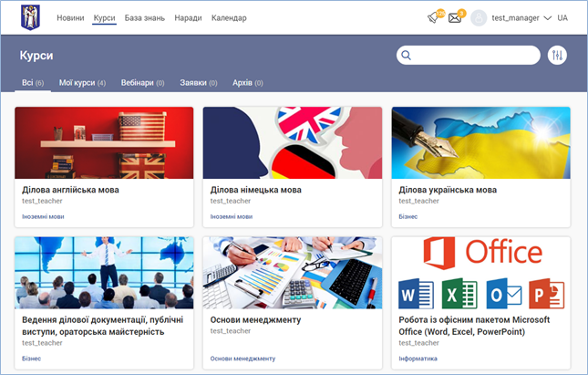588x375 pixels.
Task: Click the coat of arms logo
Action: coord(32,17)
